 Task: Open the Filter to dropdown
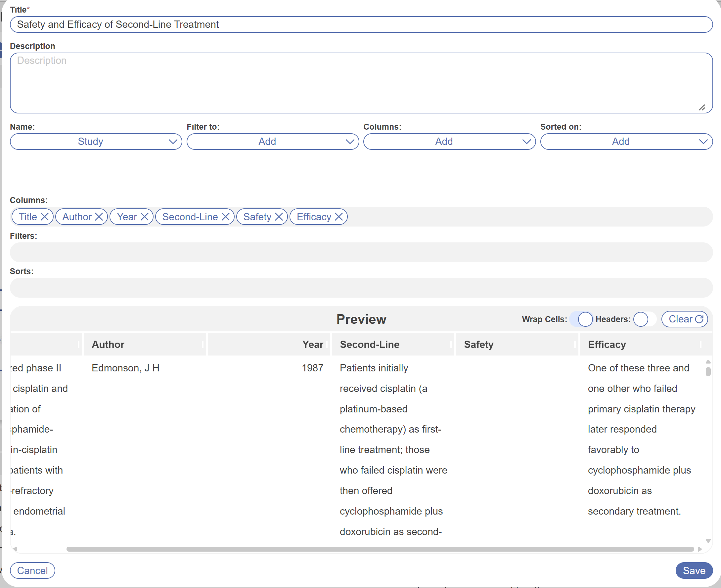point(273,142)
